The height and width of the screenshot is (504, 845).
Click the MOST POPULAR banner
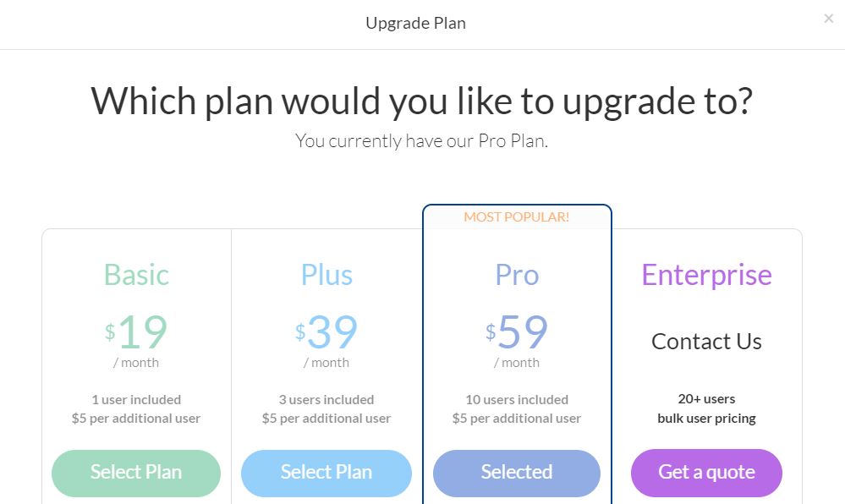[516, 216]
